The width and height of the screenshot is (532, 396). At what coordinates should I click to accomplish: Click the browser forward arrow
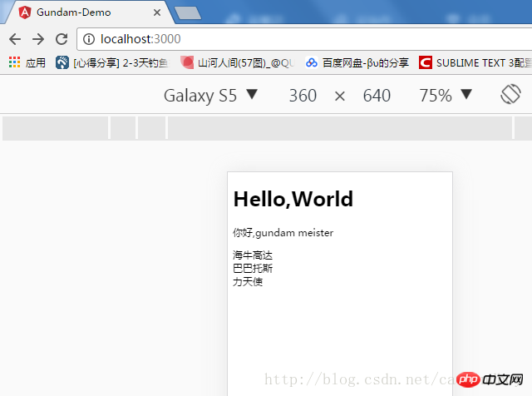click(x=38, y=39)
